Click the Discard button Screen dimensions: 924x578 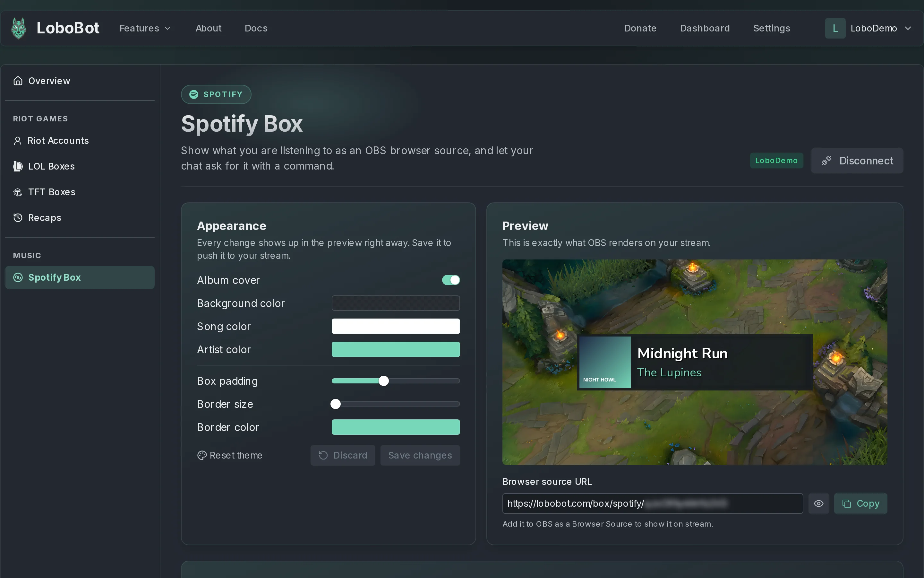coord(343,455)
